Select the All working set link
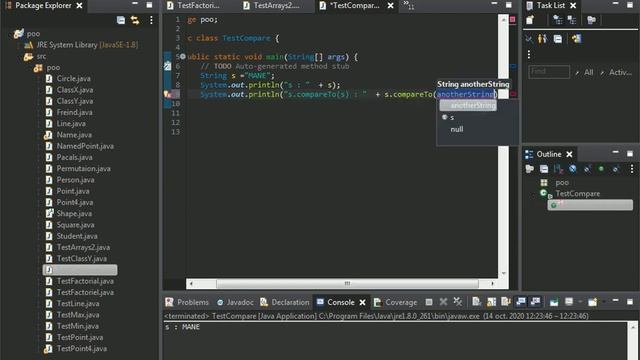The height and width of the screenshot is (360, 640). click(x=588, y=72)
